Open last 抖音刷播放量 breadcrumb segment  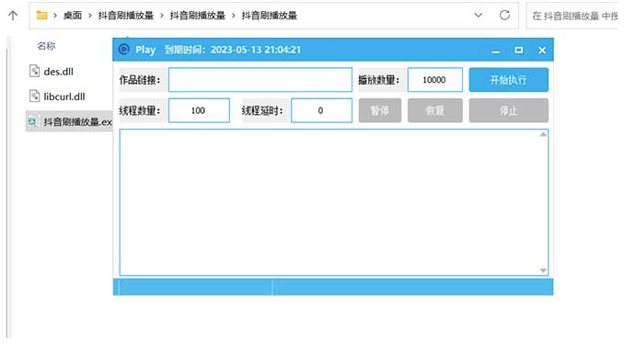click(269, 16)
